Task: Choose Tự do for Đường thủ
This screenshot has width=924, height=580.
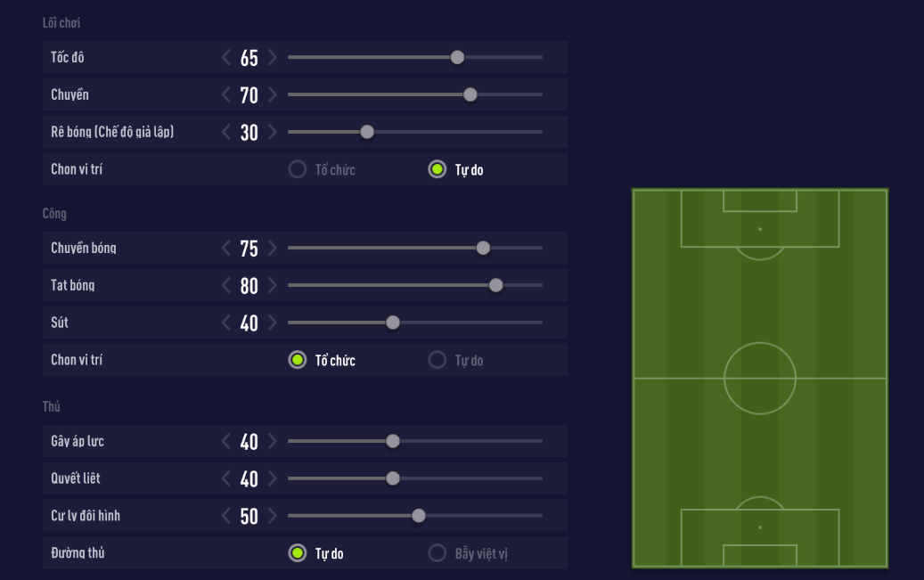Action: 298,553
